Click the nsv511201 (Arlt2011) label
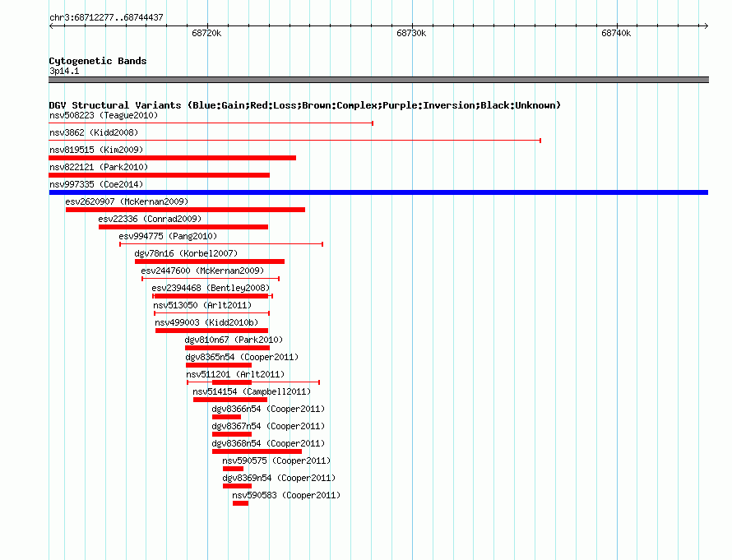732x560 pixels. pyautogui.click(x=235, y=374)
